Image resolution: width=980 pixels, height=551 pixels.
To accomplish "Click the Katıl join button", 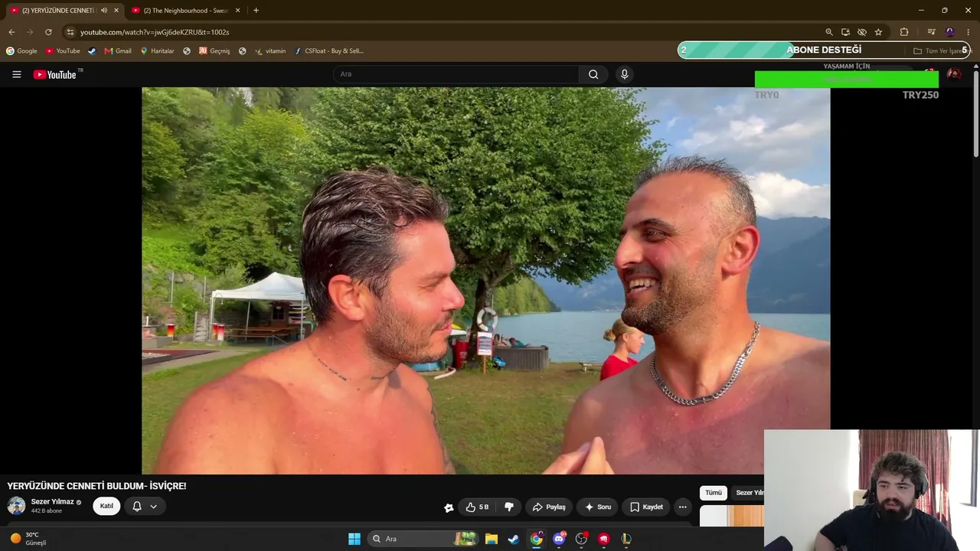I will pyautogui.click(x=106, y=506).
